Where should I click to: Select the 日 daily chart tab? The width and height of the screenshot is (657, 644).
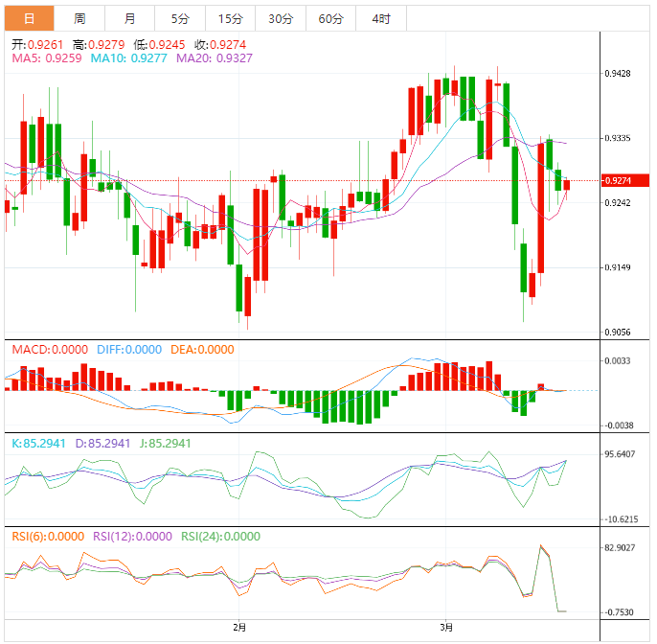pos(30,18)
